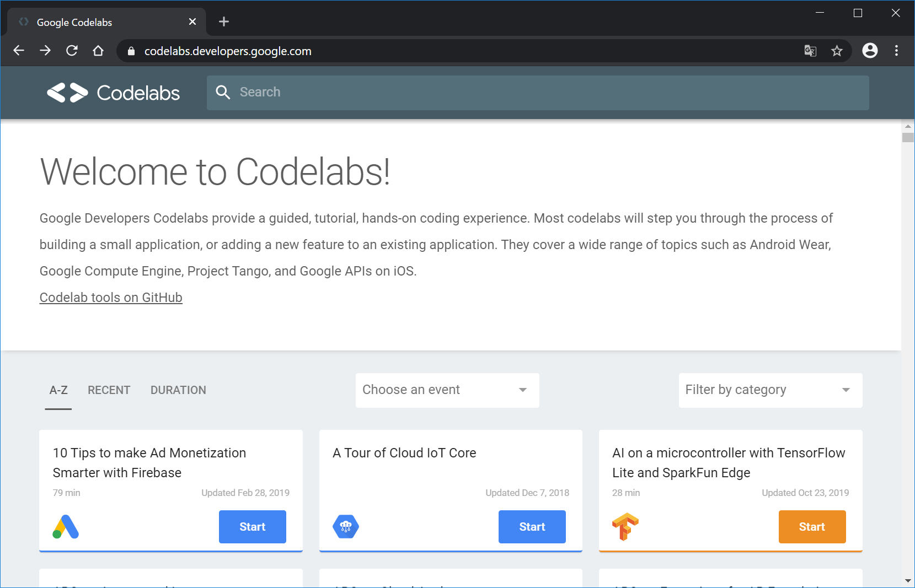Bookmark this page with the star icon
This screenshot has width=915, height=588.
[x=837, y=51]
